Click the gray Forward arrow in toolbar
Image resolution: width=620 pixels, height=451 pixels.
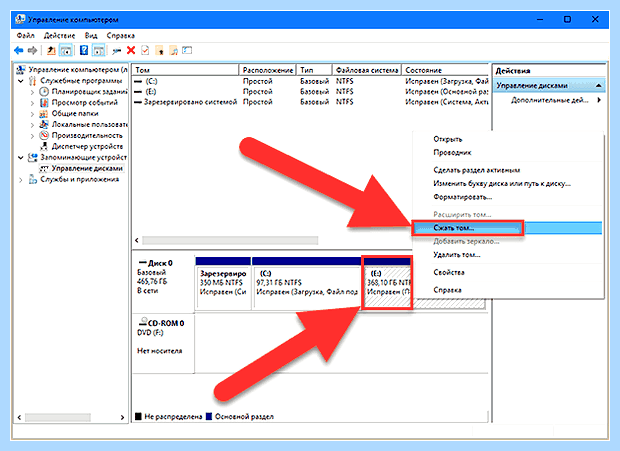click(33, 51)
